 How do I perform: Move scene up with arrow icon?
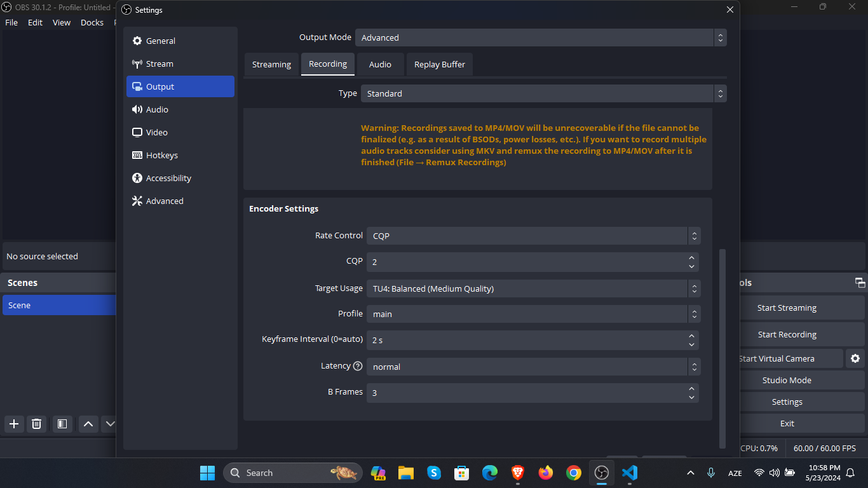88,424
